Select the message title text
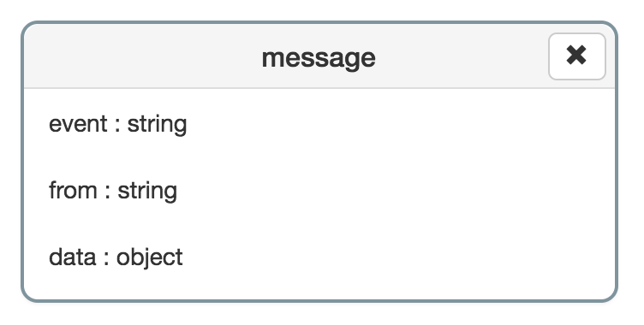This screenshot has width=644, height=325. click(x=319, y=58)
